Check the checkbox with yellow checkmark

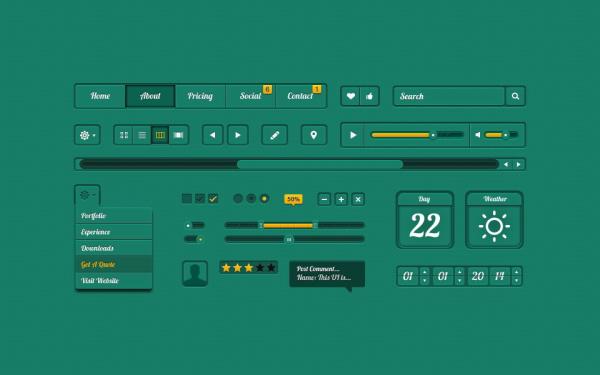[x=213, y=199]
